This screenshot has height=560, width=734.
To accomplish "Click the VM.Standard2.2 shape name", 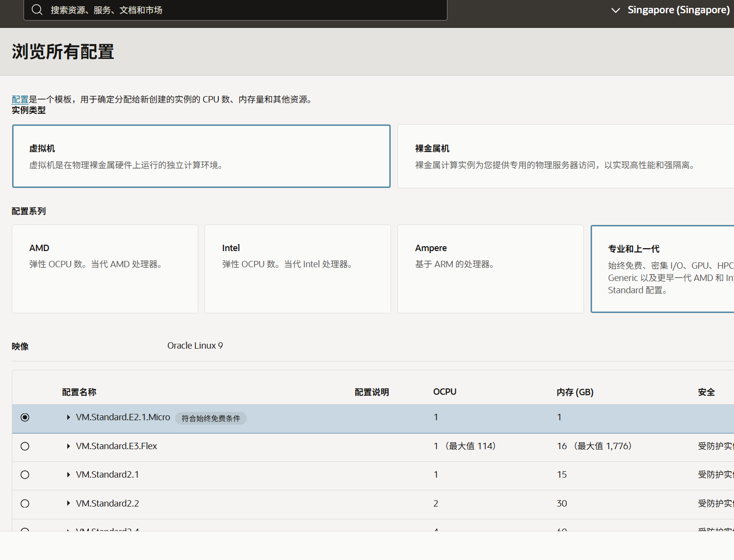I will coord(107,504).
